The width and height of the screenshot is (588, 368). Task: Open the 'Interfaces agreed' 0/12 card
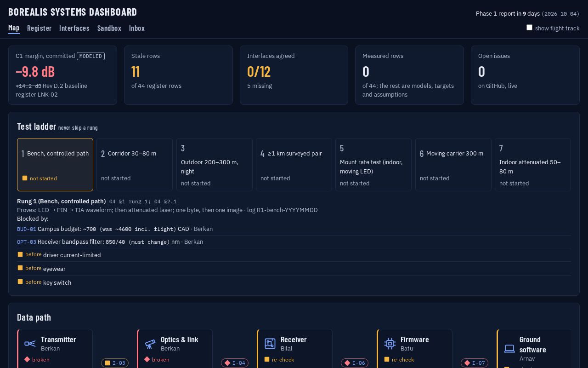(x=294, y=75)
